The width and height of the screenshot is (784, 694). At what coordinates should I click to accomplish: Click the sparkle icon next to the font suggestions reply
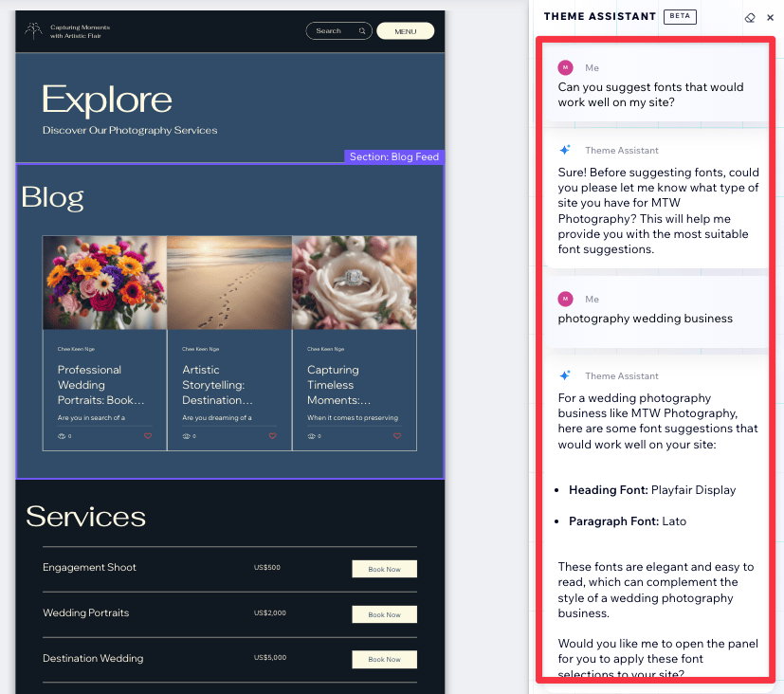click(x=565, y=375)
